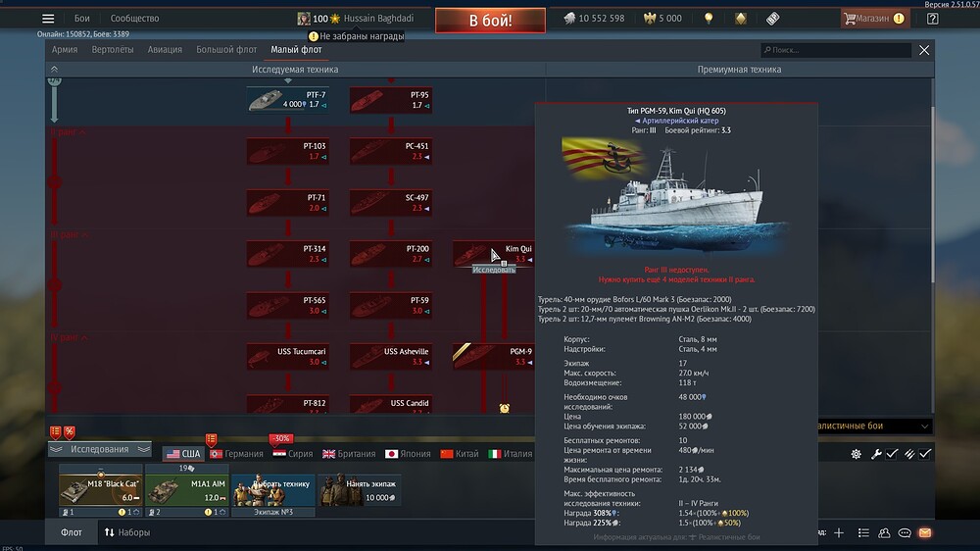Viewport: 980px width, 551px height.
Task: Collapse the IV ранг section
Action: (70, 337)
